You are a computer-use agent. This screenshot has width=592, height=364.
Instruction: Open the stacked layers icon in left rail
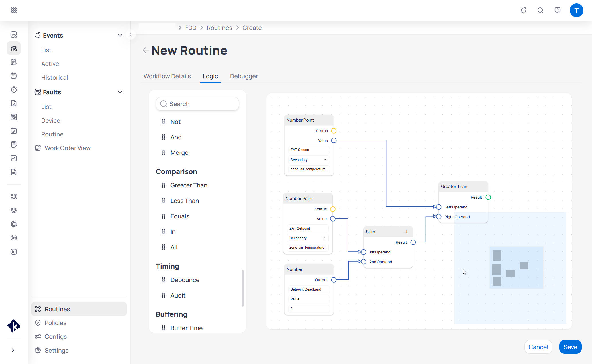point(14,210)
